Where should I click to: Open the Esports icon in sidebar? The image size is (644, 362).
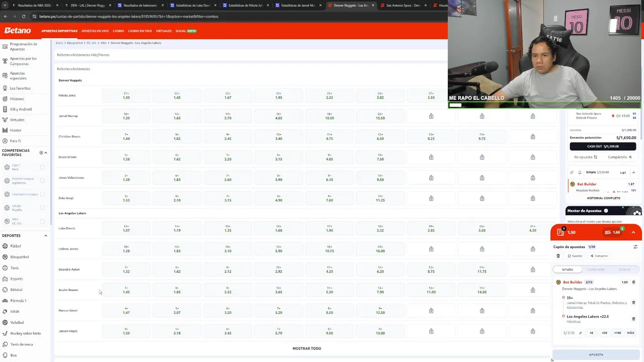(x=5, y=279)
